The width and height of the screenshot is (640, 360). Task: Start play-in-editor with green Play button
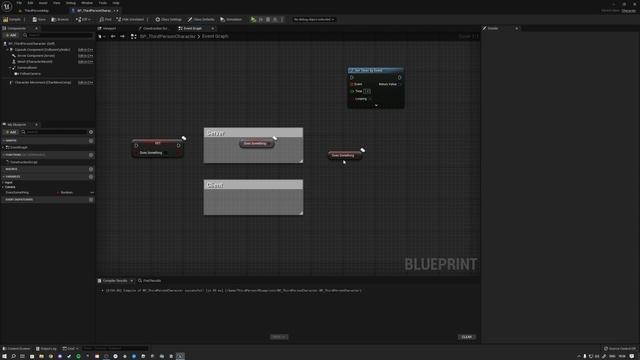(x=253, y=19)
